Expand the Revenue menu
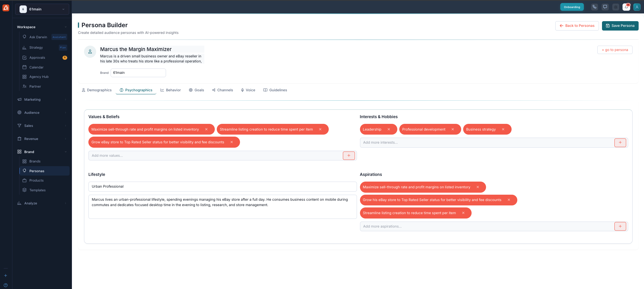The image size is (644, 289). (x=42, y=139)
